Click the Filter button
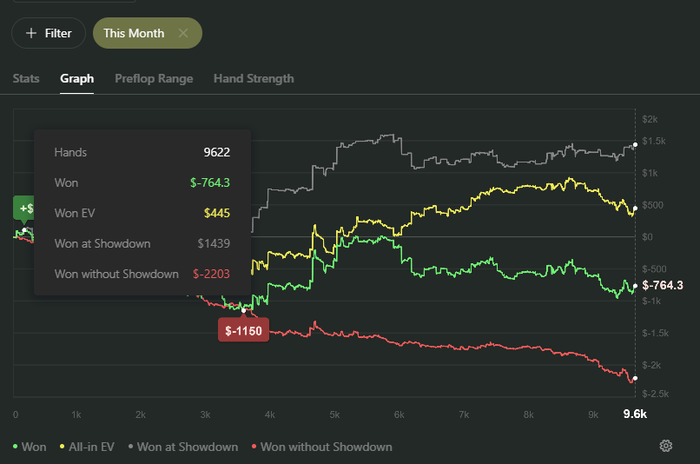 pos(48,33)
